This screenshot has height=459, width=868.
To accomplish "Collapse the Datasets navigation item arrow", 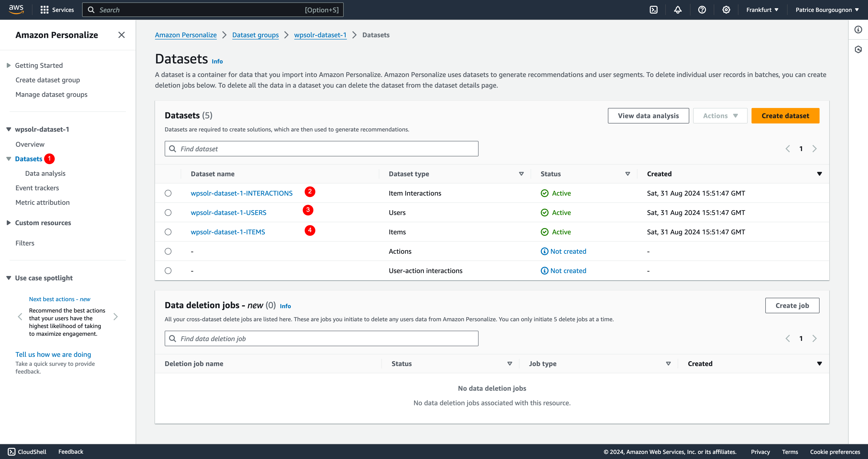I will [x=9, y=159].
